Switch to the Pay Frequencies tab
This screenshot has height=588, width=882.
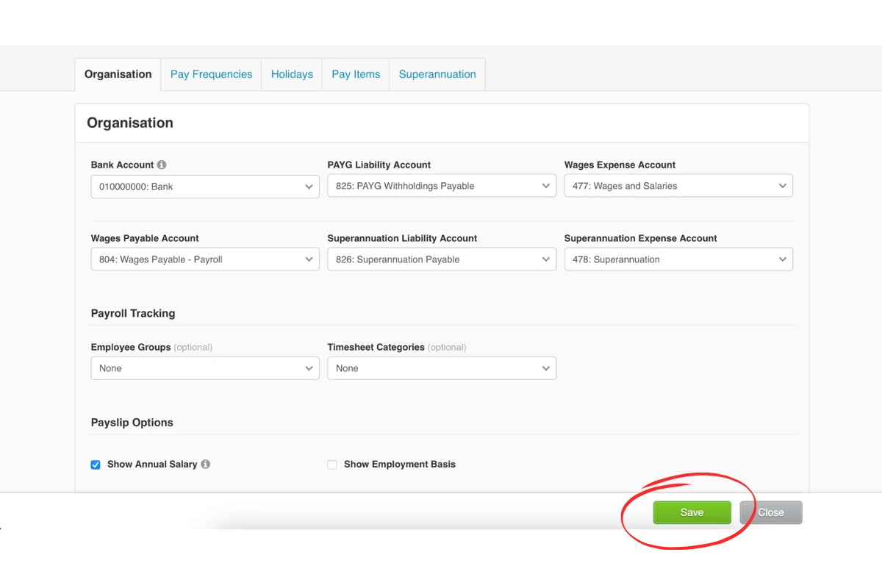pyautogui.click(x=211, y=74)
